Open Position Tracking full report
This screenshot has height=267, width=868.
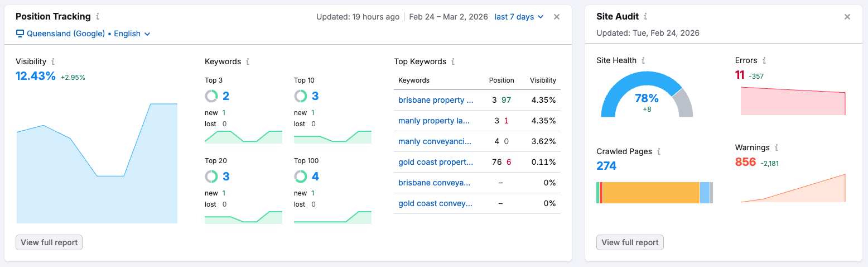tap(49, 242)
